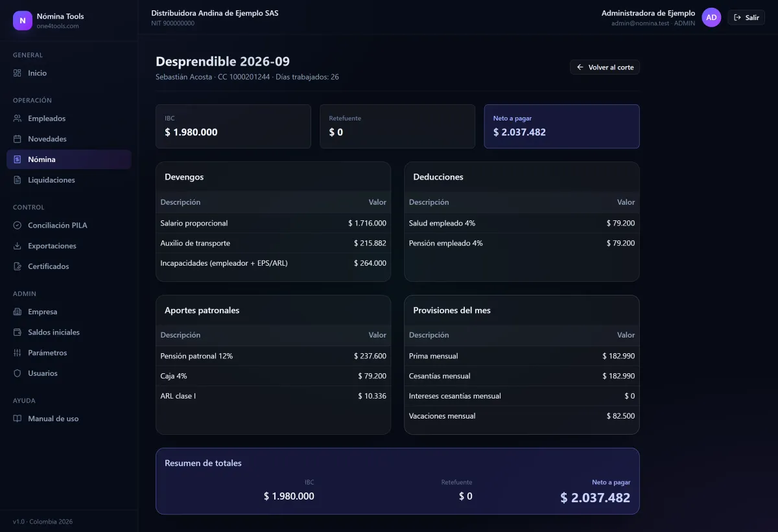Go to Empleados section
Screen dimensions: 778x532
click(x=69, y=119)
